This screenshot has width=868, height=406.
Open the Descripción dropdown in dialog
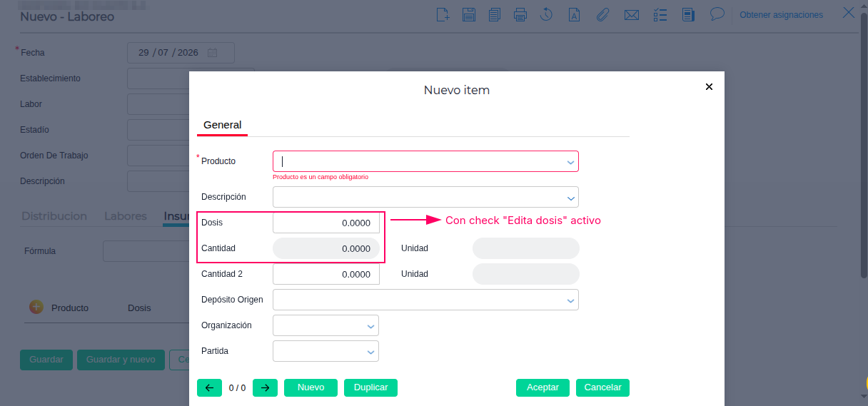click(570, 198)
